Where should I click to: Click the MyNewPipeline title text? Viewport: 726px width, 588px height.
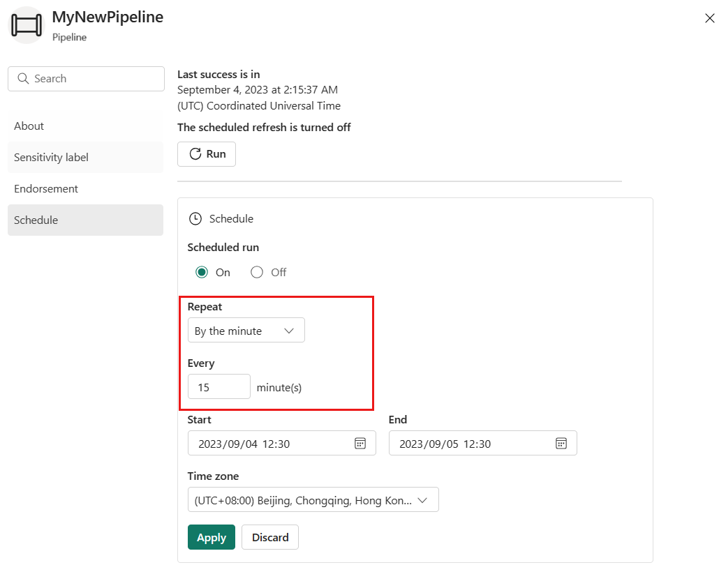[x=108, y=17]
